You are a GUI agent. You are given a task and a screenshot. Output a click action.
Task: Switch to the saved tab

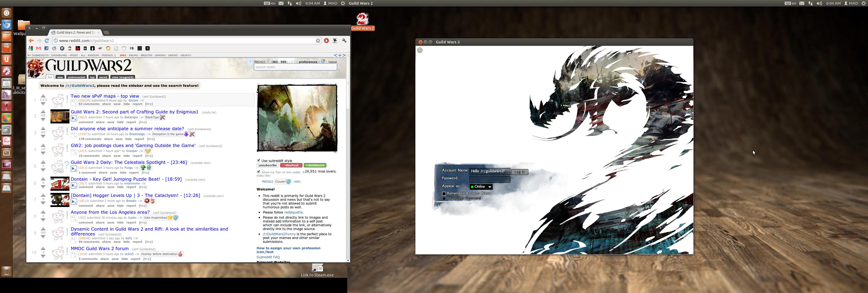pyautogui.click(x=103, y=77)
